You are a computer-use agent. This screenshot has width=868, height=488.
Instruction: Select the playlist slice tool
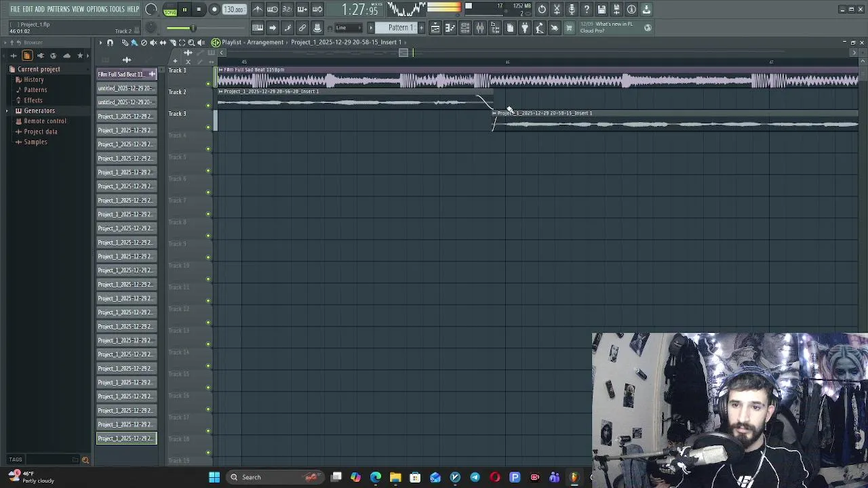click(172, 43)
